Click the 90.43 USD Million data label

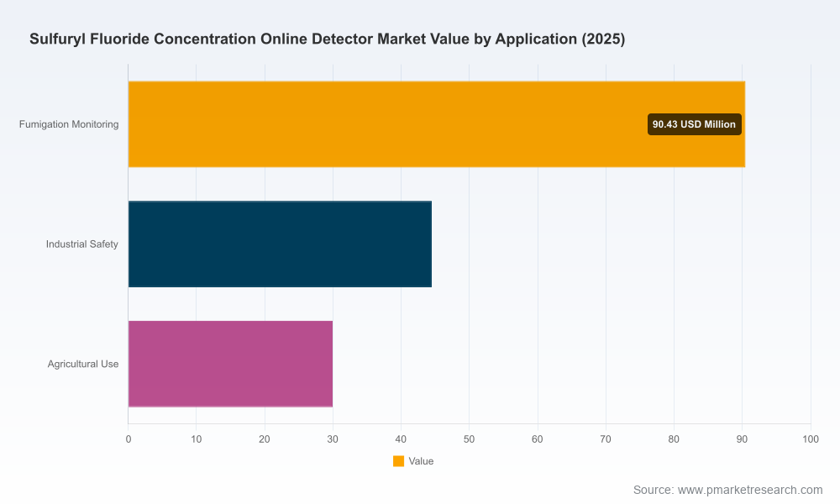coord(695,124)
